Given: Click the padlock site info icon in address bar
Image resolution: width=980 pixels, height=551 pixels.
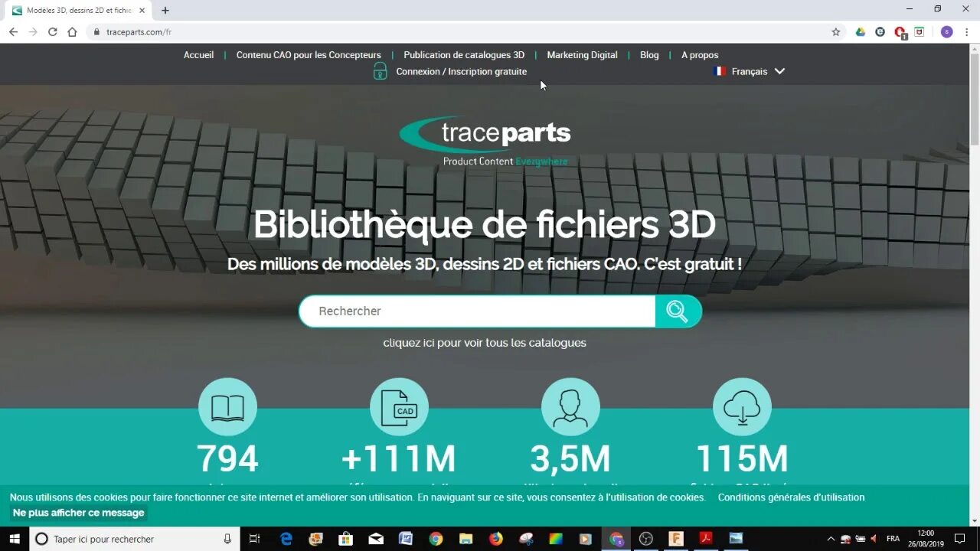Looking at the screenshot, I should tap(96, 32).
